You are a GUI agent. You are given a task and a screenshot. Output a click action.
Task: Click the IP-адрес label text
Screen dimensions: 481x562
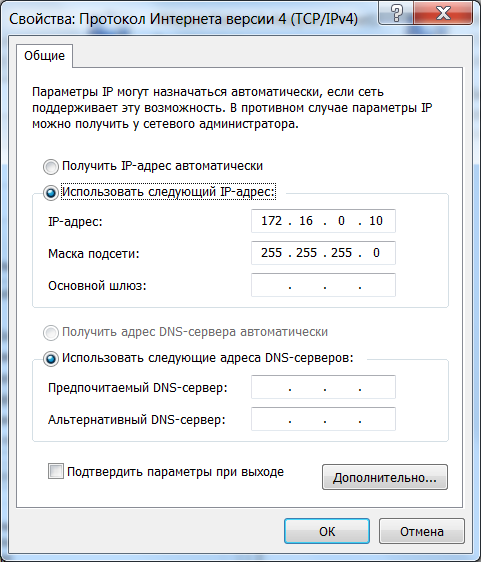[75, 222]
